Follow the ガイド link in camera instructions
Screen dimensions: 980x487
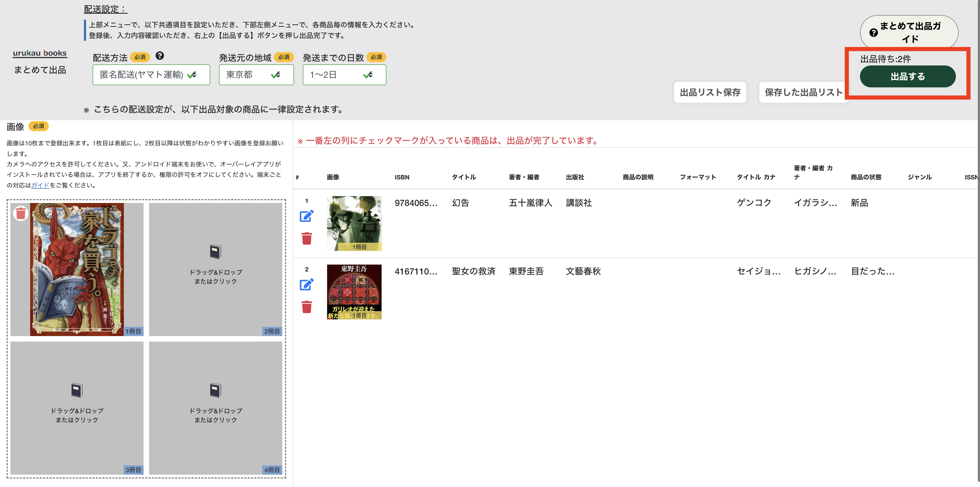click(40, 185)
